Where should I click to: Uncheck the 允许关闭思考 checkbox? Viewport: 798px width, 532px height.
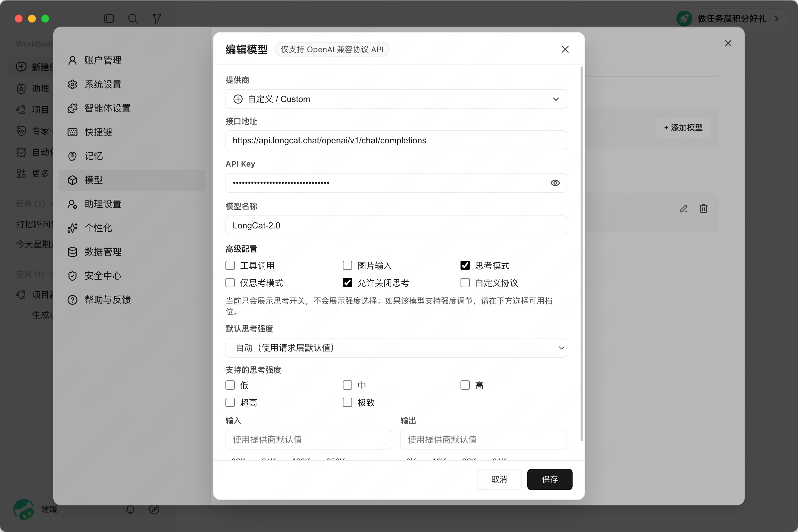(x=347, y=283)
